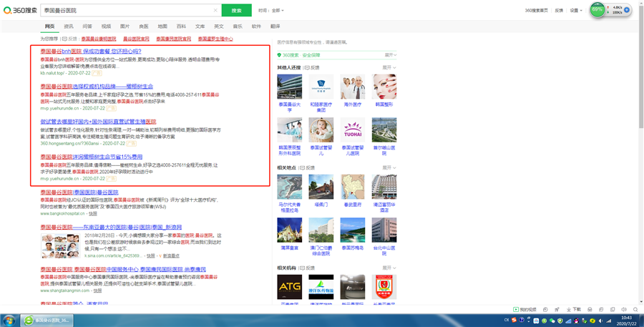
Task: Switch to the 资讯 tab
Action: click(x=69, y=26)
